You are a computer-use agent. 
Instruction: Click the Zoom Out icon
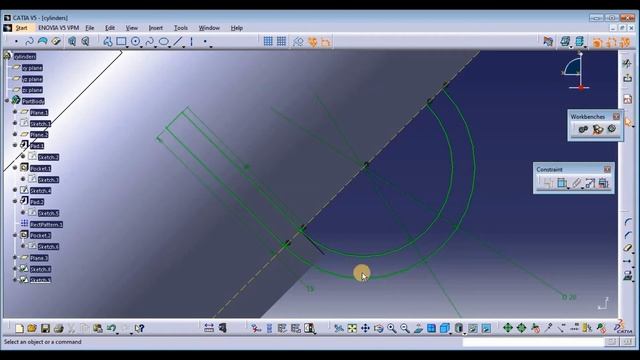(404, 328)
